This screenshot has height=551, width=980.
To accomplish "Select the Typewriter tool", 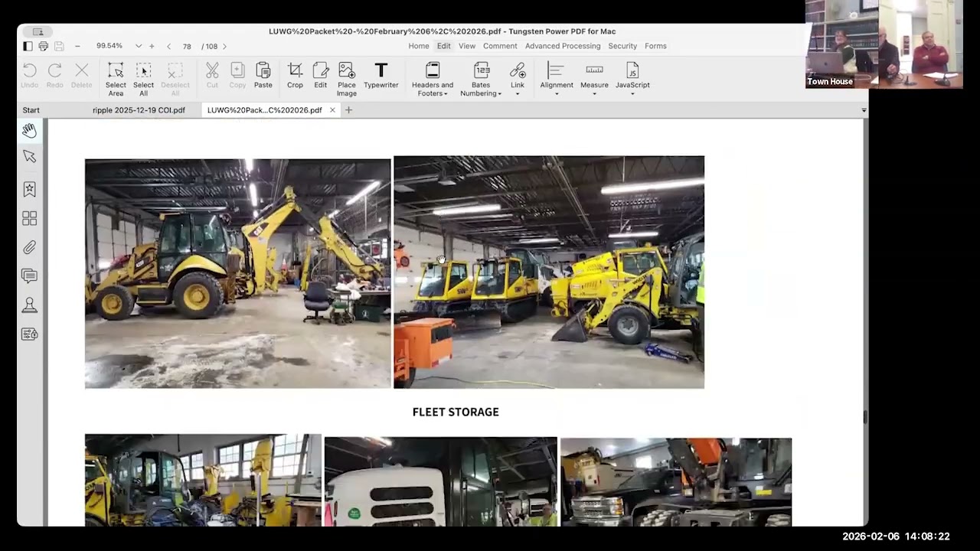I will [x=381, y=77].
